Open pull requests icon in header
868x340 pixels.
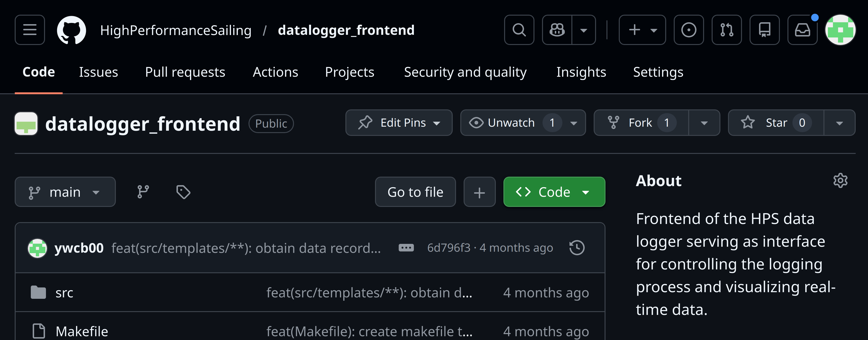[727, 30]
